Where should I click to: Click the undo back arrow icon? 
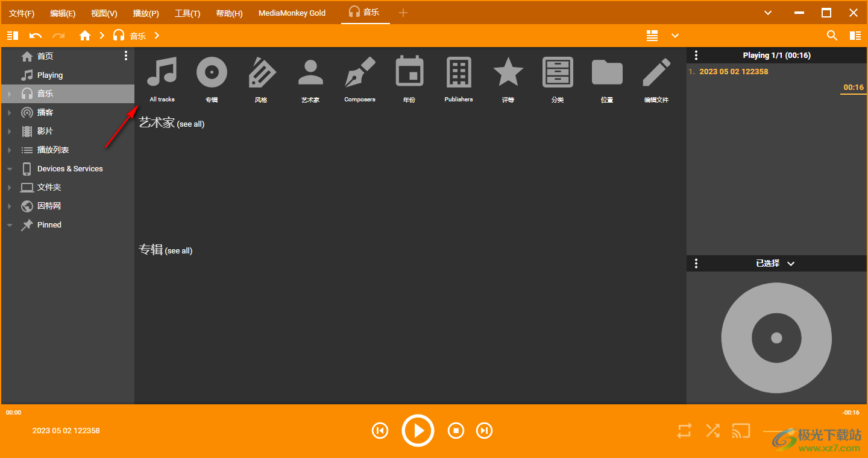pos(36,36)
